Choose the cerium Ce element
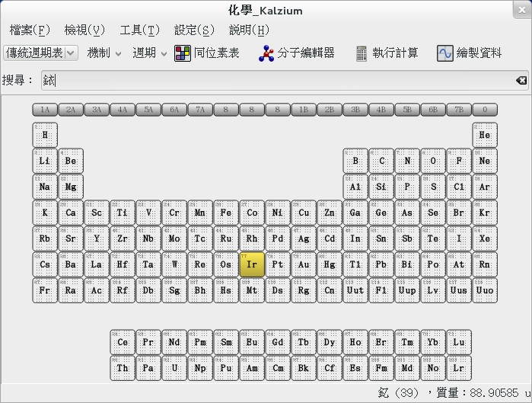The width and height of the screenshot is (532, 403). pyautogui.click(x=123, y=342)
